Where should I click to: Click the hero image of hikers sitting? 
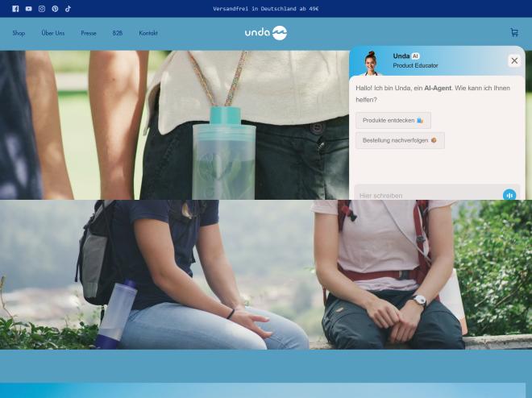tap(266, 275)
